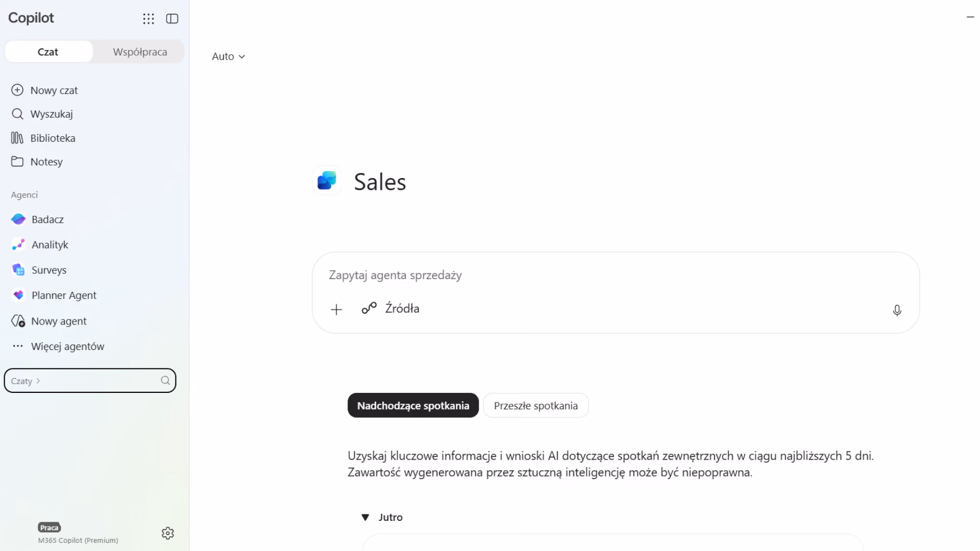Select Przeszłe spotkania filter
Image resolution: width=980 pixels, height=551 pixels.
point(536,406)
